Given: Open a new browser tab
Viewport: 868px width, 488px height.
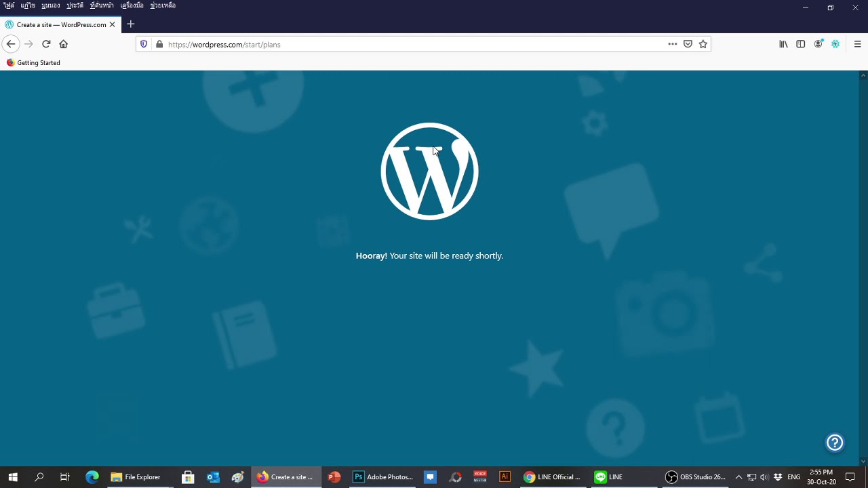Looking at the screenshot, I should click(x=131, y=24).
